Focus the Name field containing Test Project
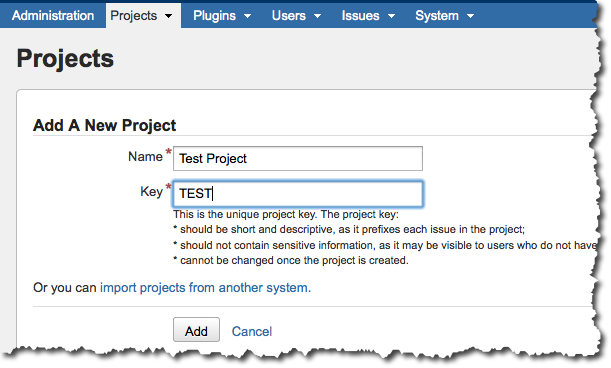Screen dimensions: 611x368 pos(298,158)
